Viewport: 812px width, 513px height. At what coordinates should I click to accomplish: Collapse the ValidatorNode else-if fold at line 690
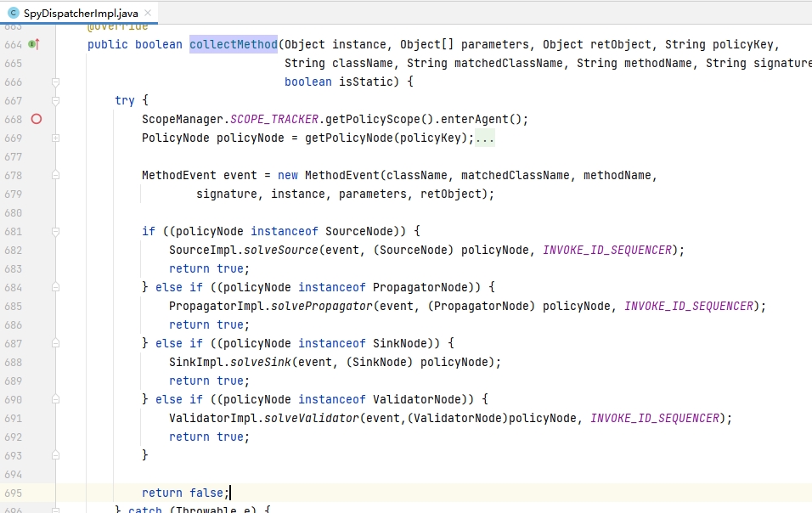click(x=56, y=399)
